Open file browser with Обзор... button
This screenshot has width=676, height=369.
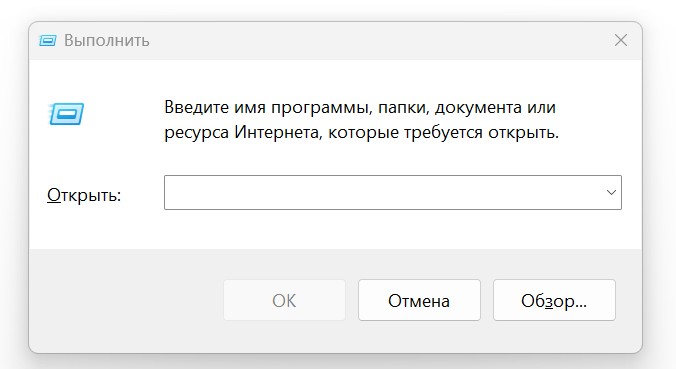tap(554, 300)
